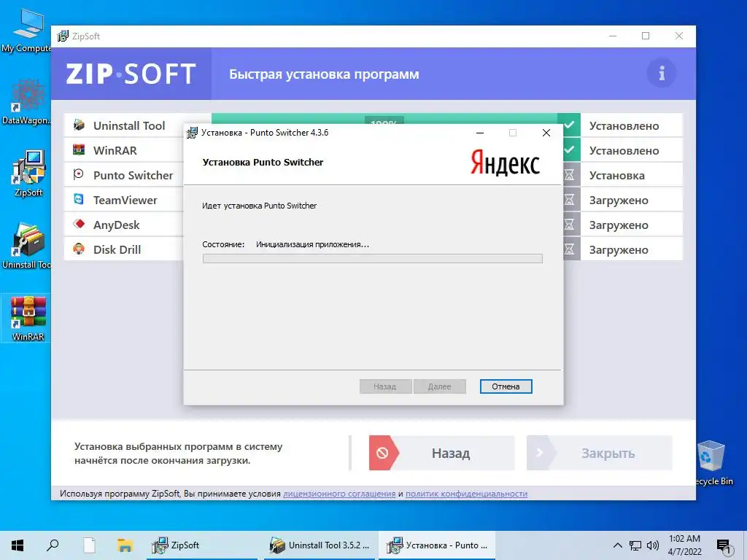
Task: Select Uninstall Tool program name
Action: click(129, 125)
